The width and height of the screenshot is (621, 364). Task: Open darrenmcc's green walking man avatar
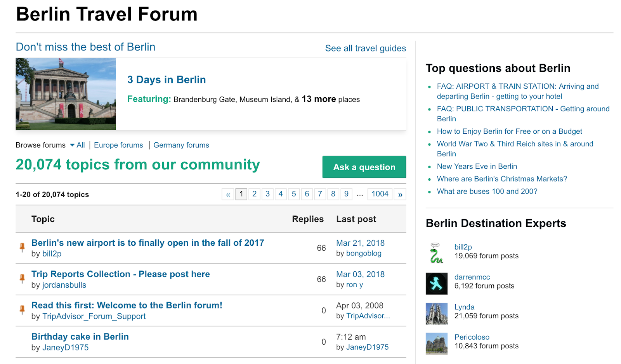point(437,283)
